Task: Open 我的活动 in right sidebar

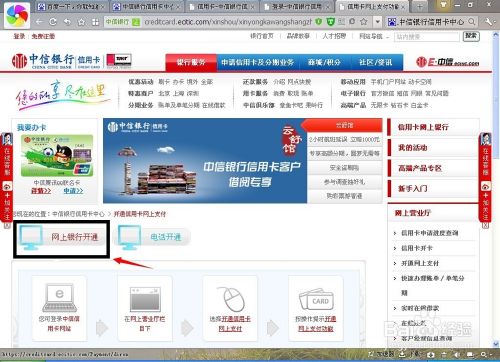Action: click(433, 148)
